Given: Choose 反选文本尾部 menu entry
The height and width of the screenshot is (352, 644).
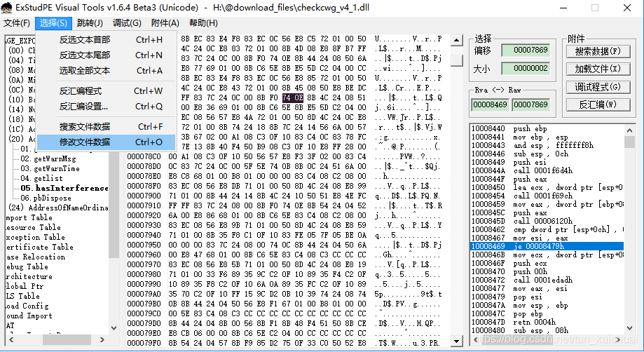Looking at the screenshot, I should 107,55.
